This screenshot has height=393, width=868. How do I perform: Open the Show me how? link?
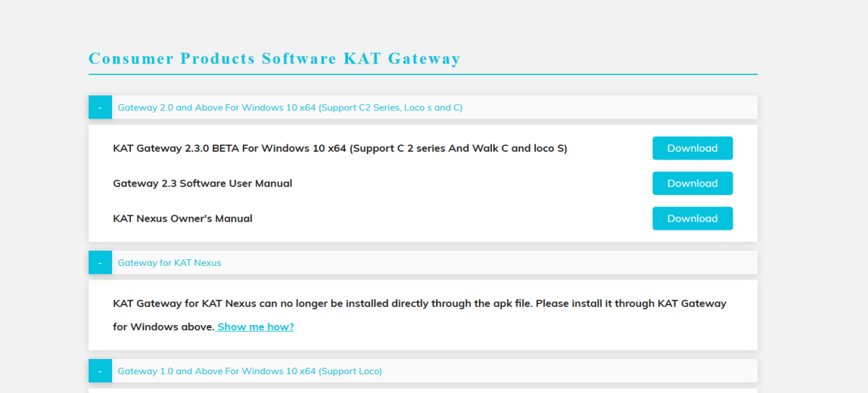pos(255,327)
